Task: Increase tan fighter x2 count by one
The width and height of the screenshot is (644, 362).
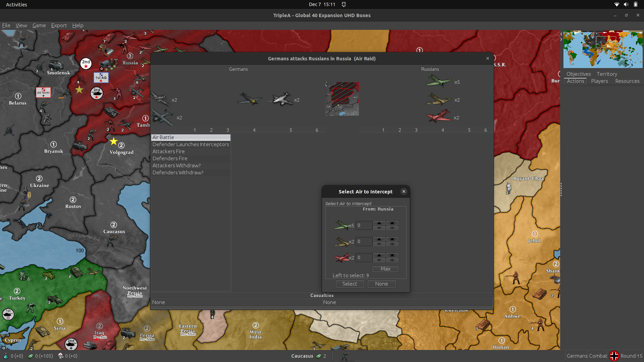Action: coord(379,239)
